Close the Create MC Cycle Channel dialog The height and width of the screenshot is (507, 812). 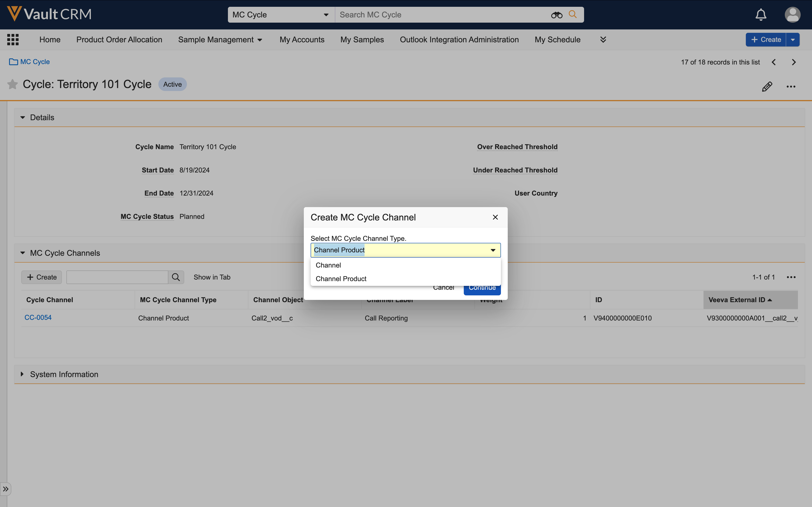495,217
